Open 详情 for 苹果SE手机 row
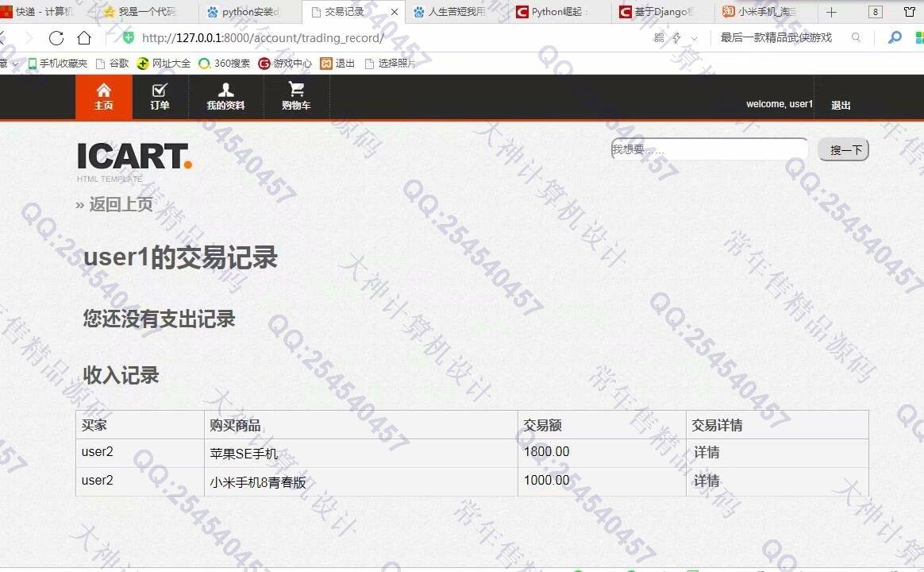 point(706,452)
